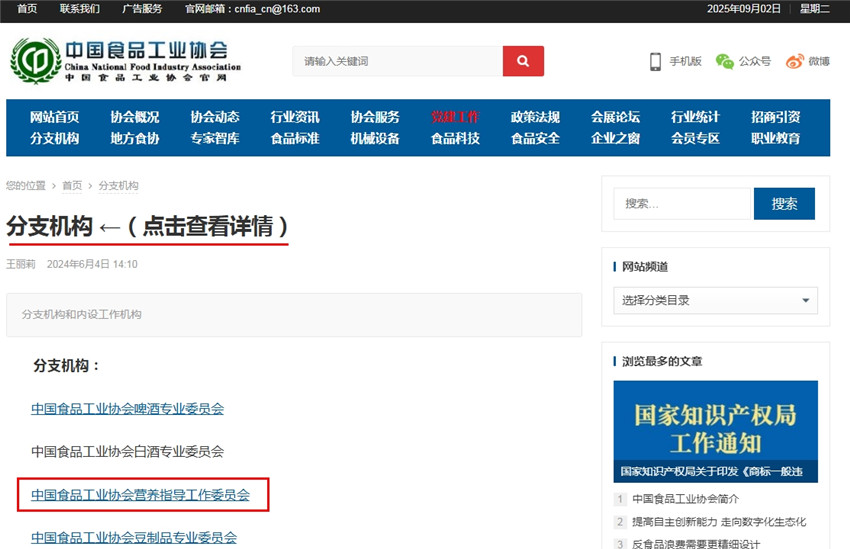Open the Weibo icon
Viewport: 850px width, 549px height.
[795, 61]
